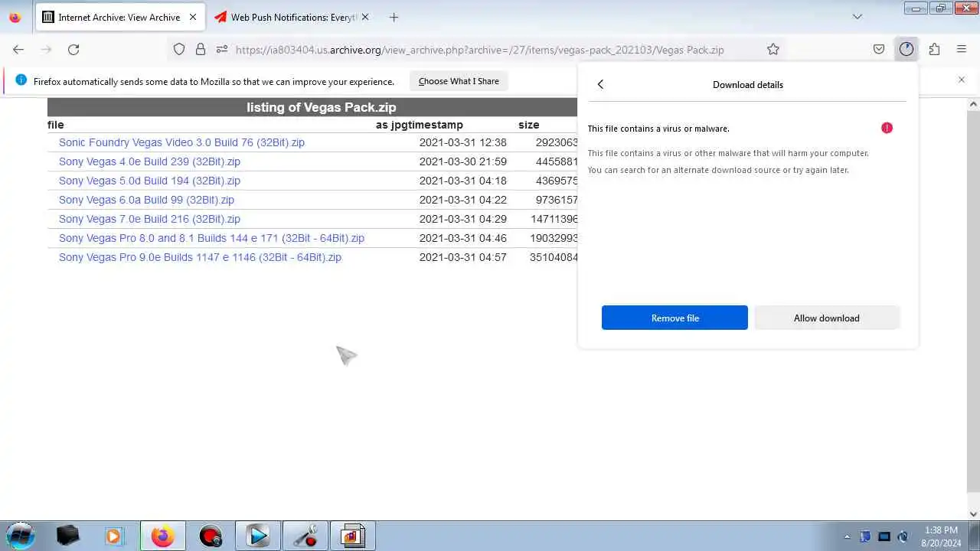This screenshot has height=551, width=980.
Task: Open the black box app in taskbar
Action: [x=67, y=536]
